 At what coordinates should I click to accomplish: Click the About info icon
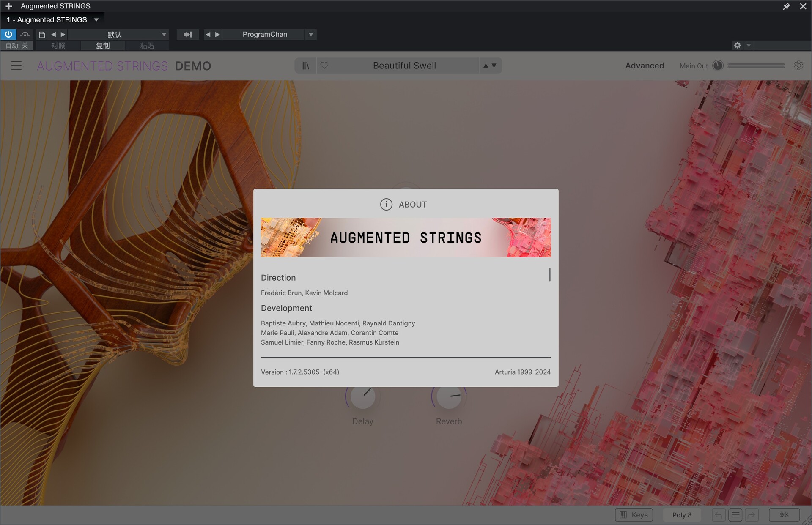click(386, 204)
